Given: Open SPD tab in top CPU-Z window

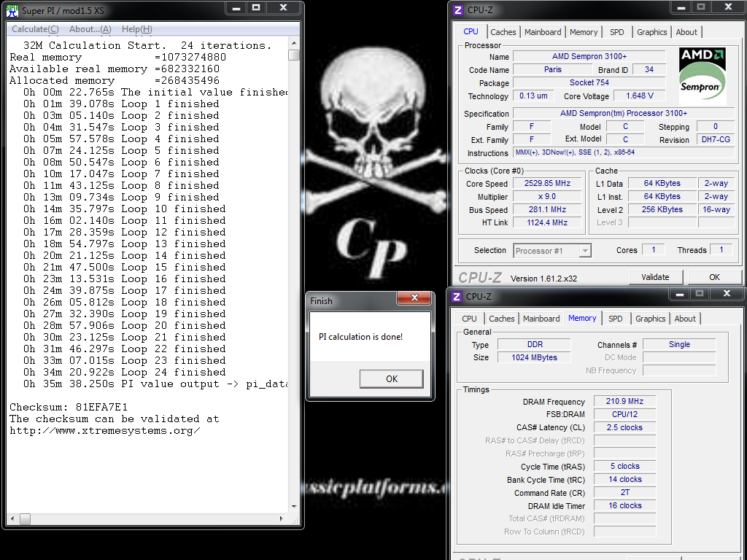Looking at the screenshot, I should click(x=617, y=32).
